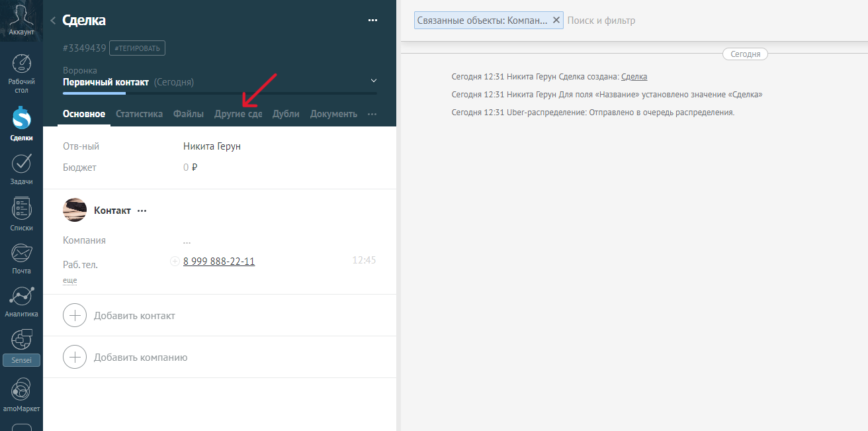Expand the Воронка stage dropdown chevron
Screen dimensions: 868x431
point(374,81)
